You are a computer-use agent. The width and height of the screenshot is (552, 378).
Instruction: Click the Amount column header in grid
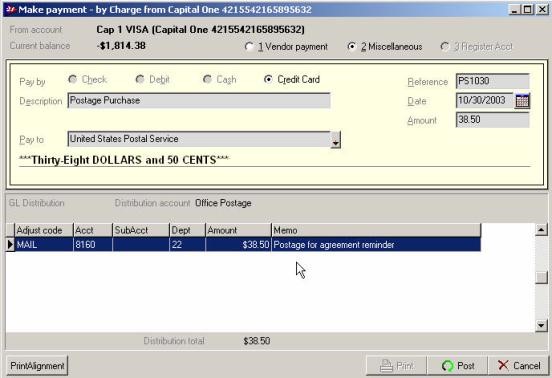tap(238, 230)
